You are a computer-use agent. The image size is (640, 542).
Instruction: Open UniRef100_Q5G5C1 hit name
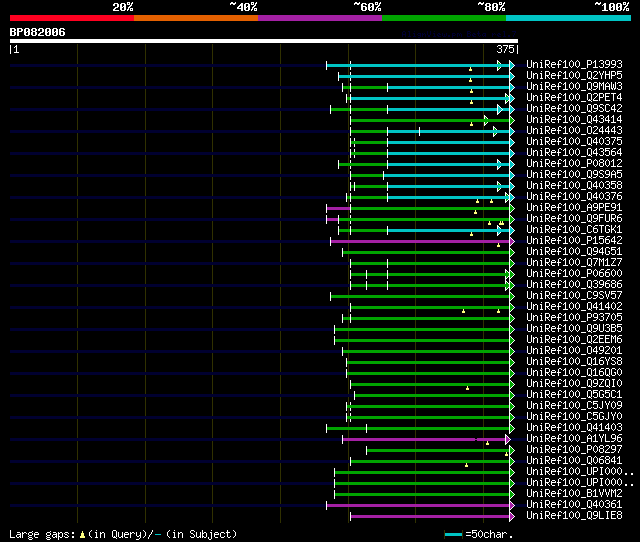(x=574, y=395)
